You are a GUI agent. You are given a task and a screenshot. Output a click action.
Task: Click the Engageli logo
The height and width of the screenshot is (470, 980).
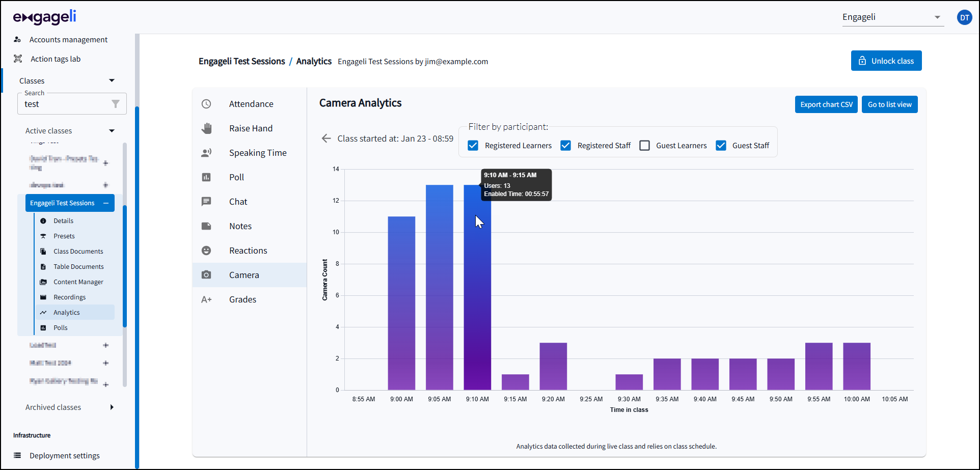(44, 17)
